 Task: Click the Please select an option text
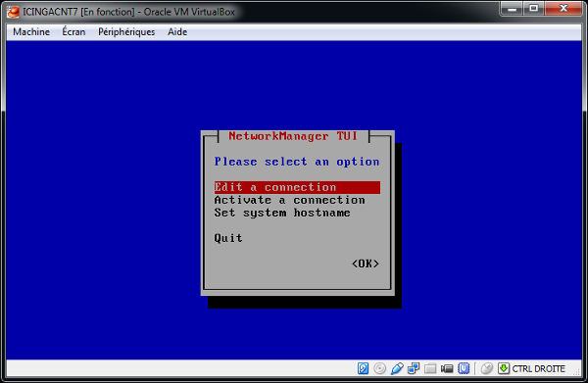click(297, 162)
